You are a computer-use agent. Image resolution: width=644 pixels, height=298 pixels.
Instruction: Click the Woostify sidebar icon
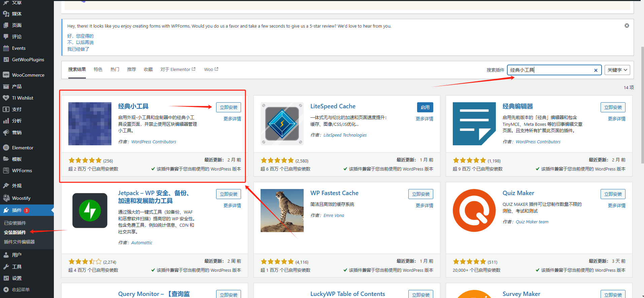(6, 198)
